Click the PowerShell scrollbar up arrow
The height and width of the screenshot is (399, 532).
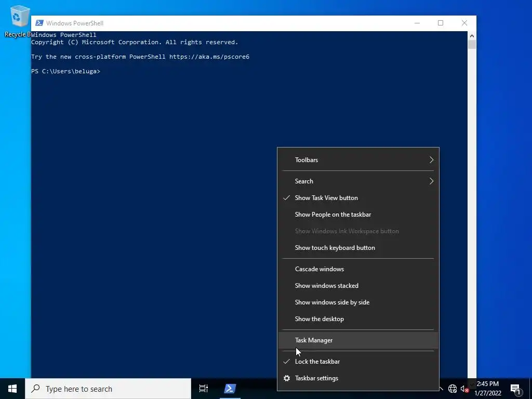(x=472, y=35)
